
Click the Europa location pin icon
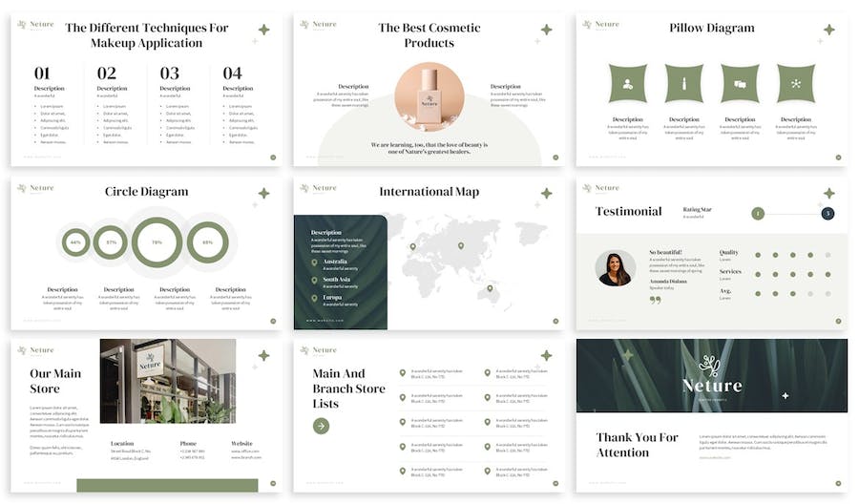314,298
